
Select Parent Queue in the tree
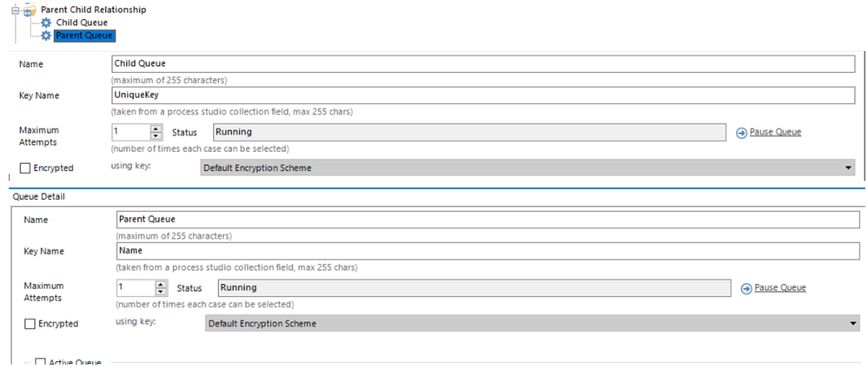84,36
